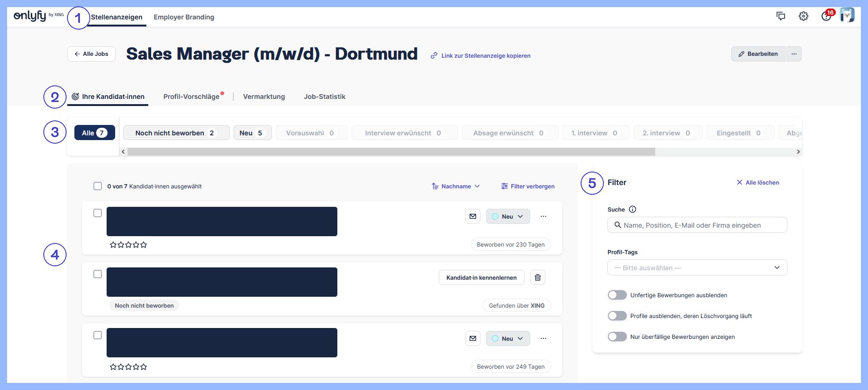Click the mail icon on first candidate
This screenshot has height=390, width=868.
(x=473, y=216)
